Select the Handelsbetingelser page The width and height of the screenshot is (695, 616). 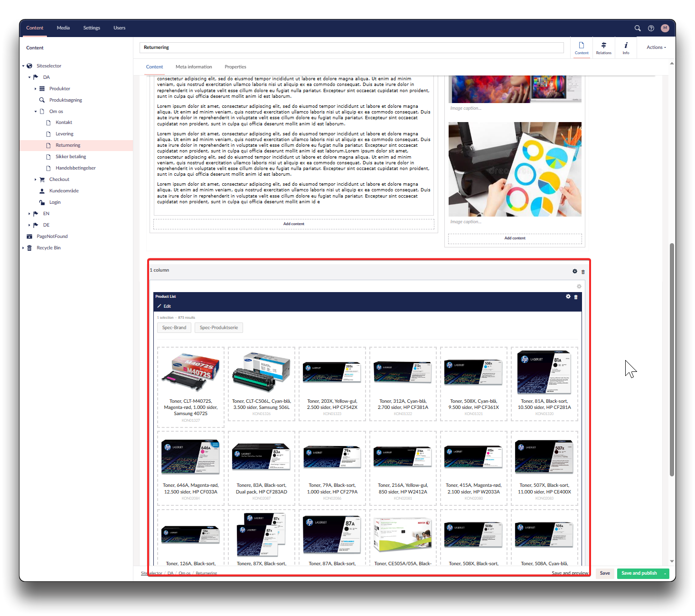click(75, 168)
